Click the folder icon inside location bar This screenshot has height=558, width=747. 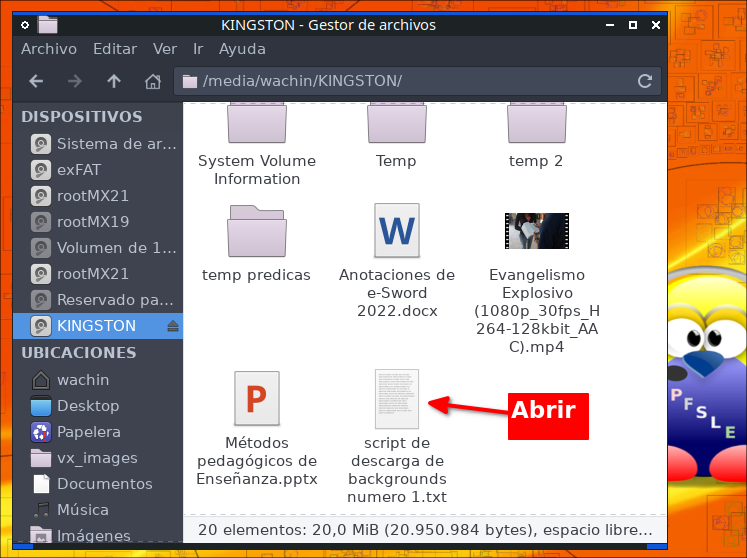pos(190,81)
